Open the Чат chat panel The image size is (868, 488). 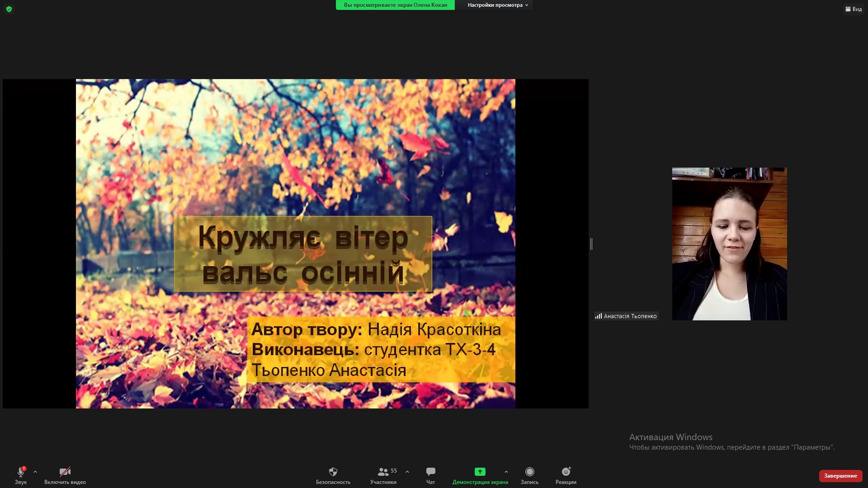point(430,472)
